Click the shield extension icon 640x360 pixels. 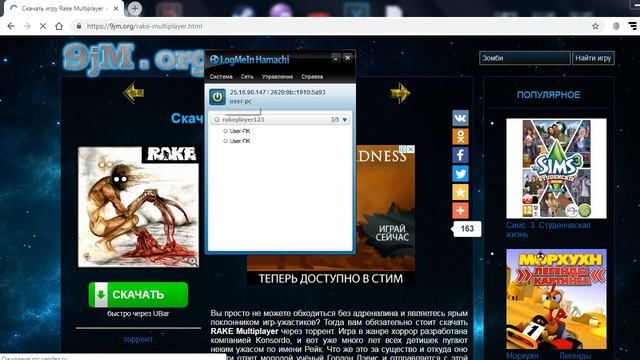pyautogui.click(x=616, y=26)
